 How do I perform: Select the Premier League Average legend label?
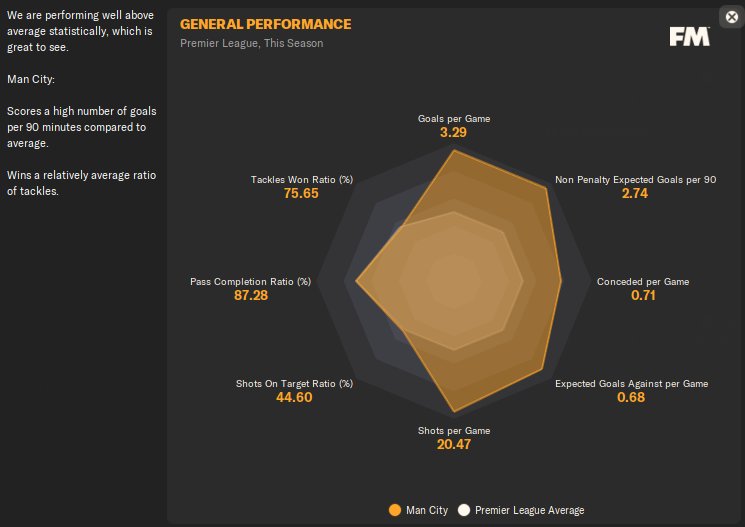point(529,510)
